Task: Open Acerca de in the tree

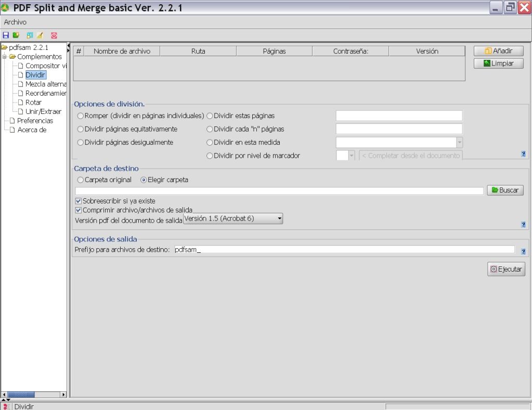Action: [x=32, y=130]
